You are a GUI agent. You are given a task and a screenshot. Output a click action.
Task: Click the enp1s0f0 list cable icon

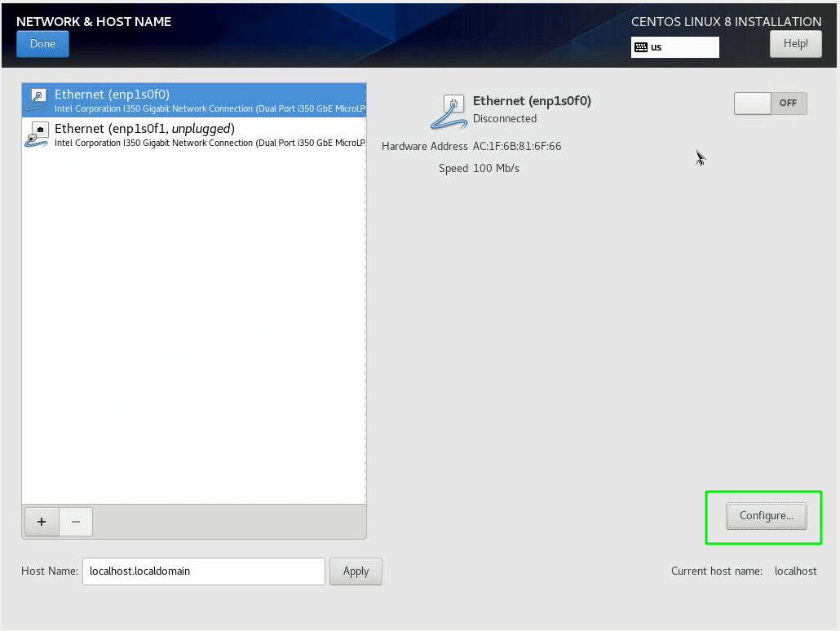coord(37,99)
